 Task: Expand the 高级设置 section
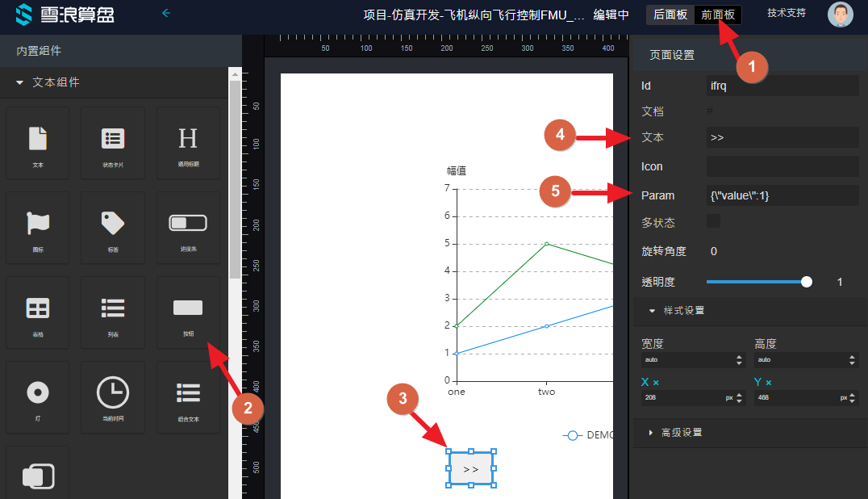pyautogui.click(x=652, y=433)
